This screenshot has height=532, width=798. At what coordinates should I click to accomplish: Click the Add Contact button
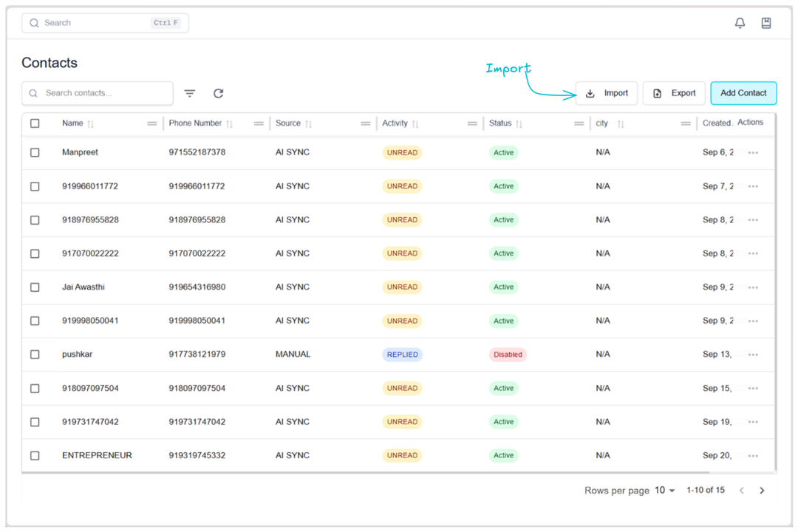pyautogui.click(x=743, y=93)
